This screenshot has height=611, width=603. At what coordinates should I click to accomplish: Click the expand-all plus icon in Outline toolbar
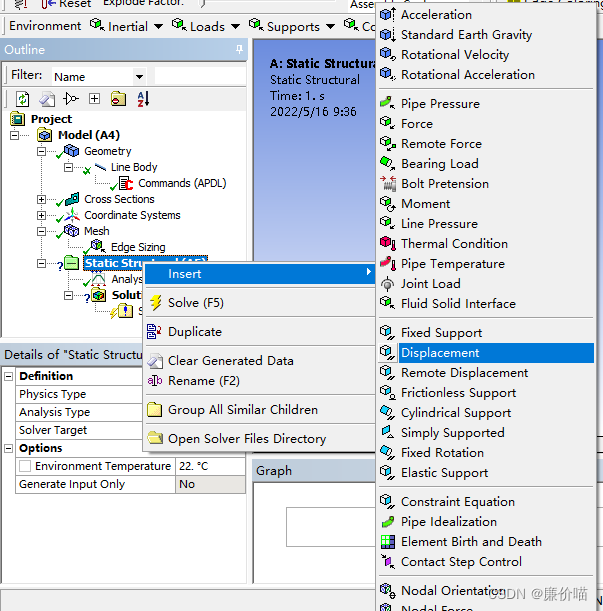click(x=94, y=99)
